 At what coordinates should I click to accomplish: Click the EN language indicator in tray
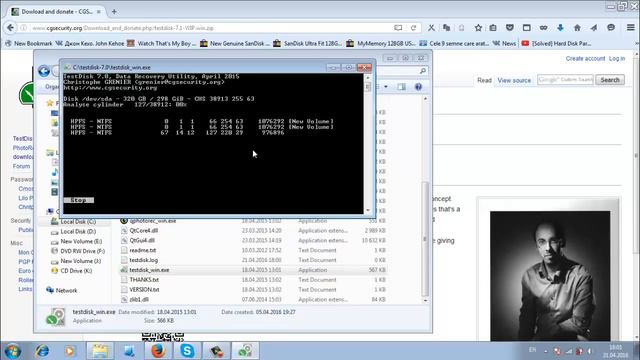532,350
